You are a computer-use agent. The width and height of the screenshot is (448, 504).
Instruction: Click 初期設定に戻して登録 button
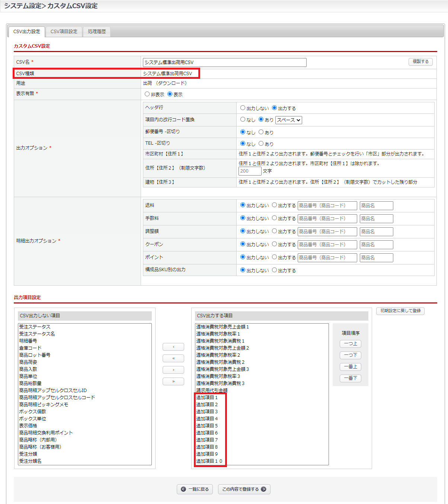click(400, 311)
